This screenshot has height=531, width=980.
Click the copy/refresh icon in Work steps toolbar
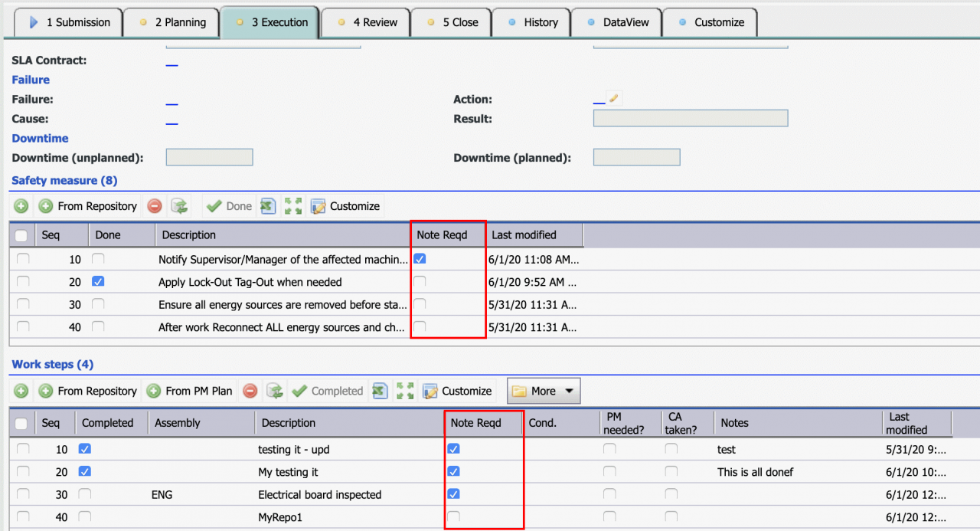click(x=275, y=391)
